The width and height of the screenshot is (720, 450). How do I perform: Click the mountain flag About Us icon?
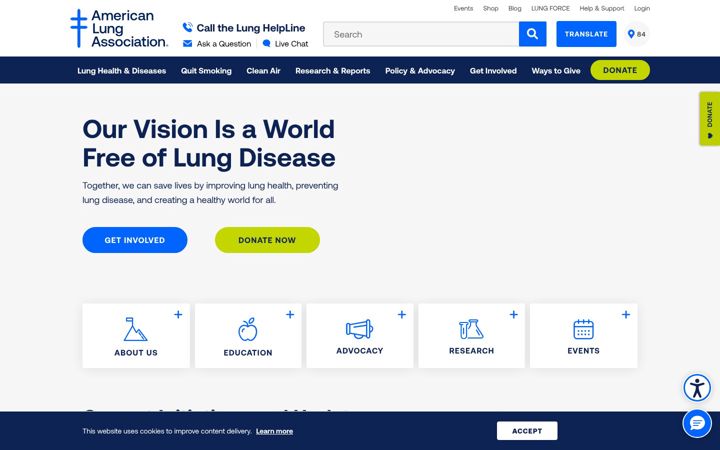(135, 329)
